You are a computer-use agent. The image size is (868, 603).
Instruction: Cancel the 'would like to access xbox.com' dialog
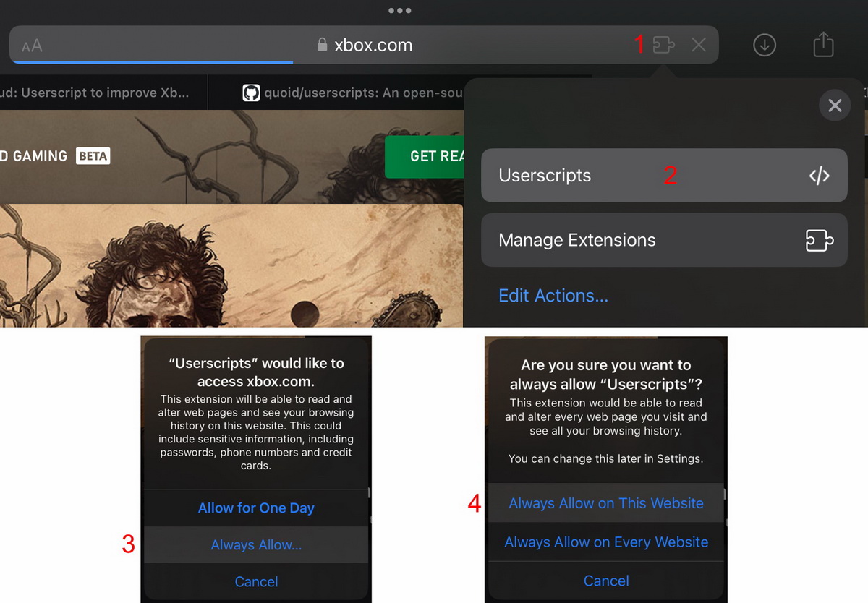(x=256, y=581)
